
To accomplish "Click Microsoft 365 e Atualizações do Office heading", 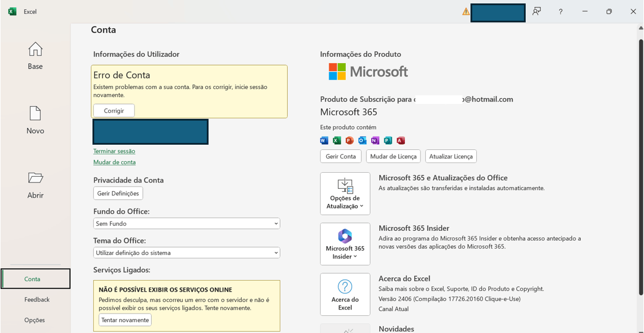I will (x=443, y=178).
